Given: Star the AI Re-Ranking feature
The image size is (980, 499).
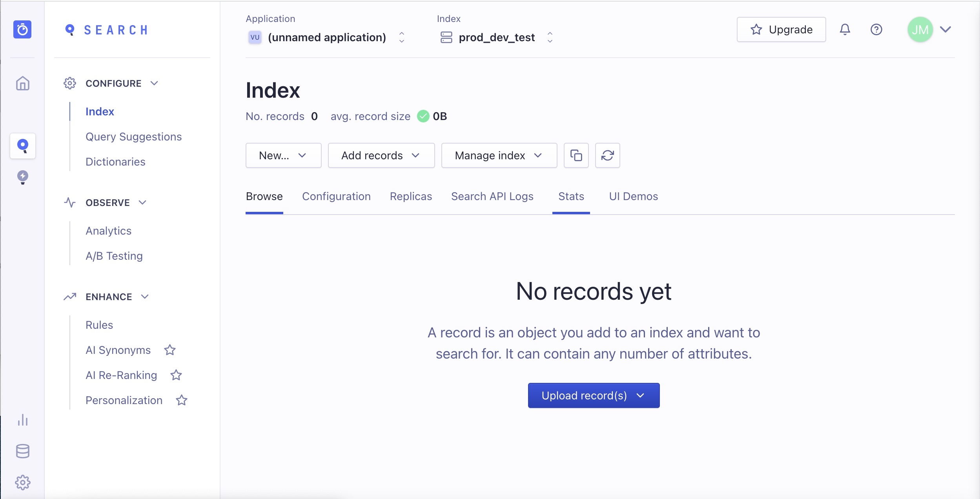Looking at the screenshot, I should pos(176,375).
